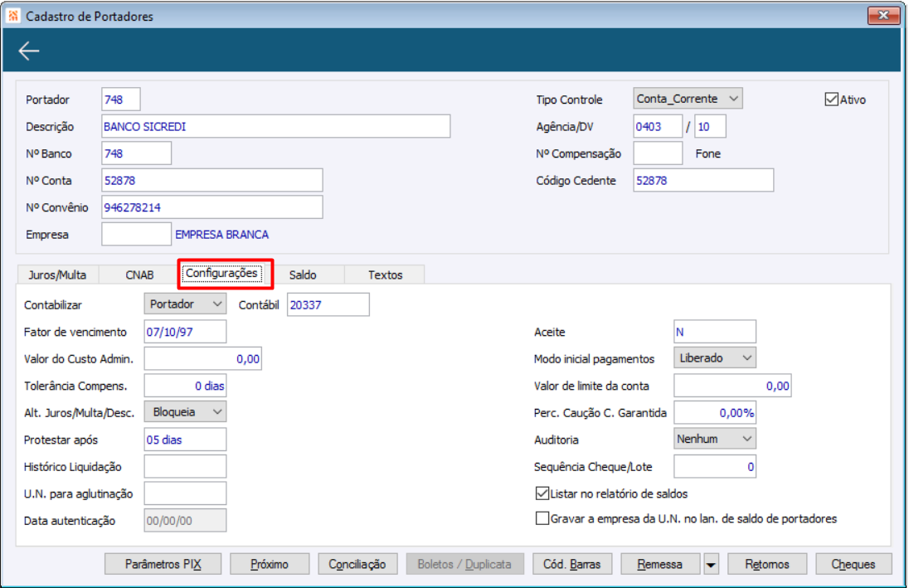The height and width of the screenshot is (588, 909).
Task: Open the Contabilizar dropdown
Action: point(185,304)
